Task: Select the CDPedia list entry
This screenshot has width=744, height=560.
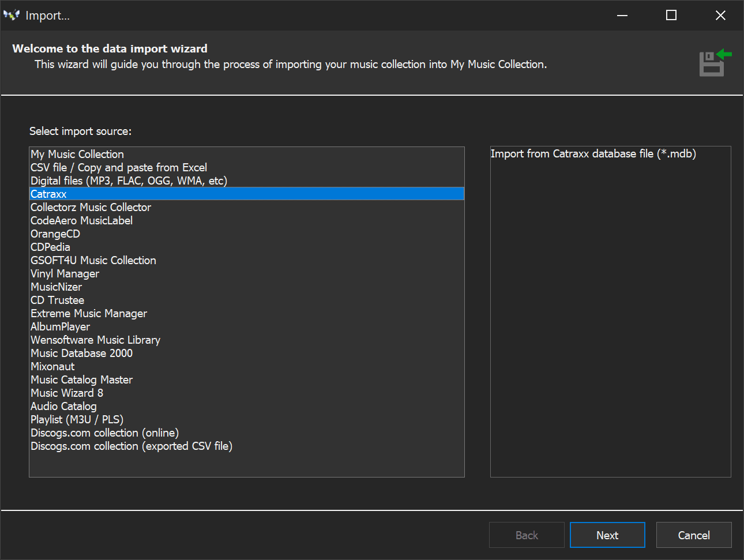Action: (50, 247)
